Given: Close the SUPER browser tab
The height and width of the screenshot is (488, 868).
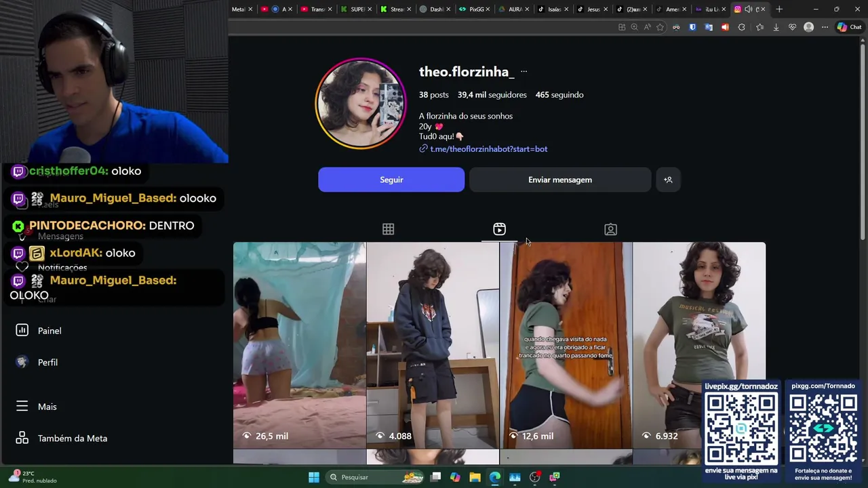Looking at the screenshot, I should coord(370,9).
